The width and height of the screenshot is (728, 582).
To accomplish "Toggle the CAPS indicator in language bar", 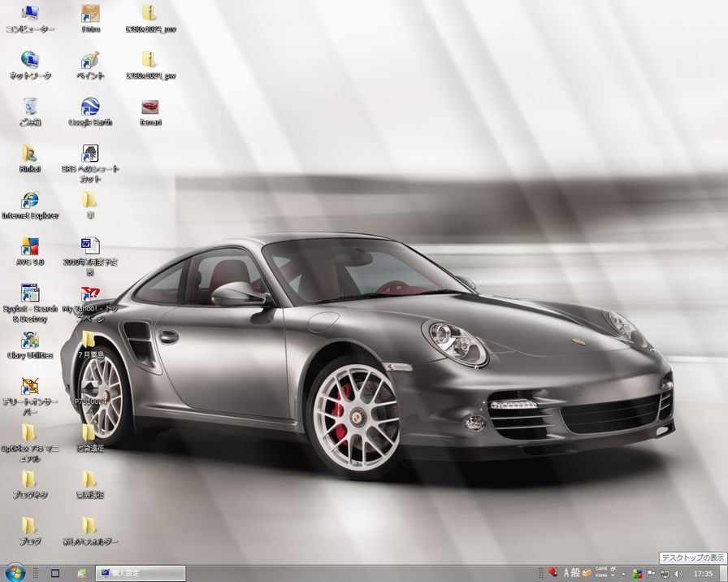I will (601, 568).
